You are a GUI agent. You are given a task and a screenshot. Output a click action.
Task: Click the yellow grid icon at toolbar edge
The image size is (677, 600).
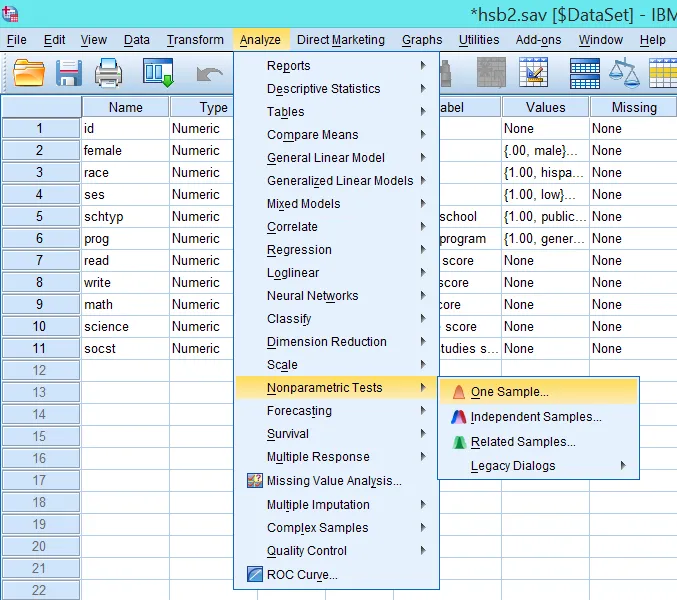pos(663,73)
